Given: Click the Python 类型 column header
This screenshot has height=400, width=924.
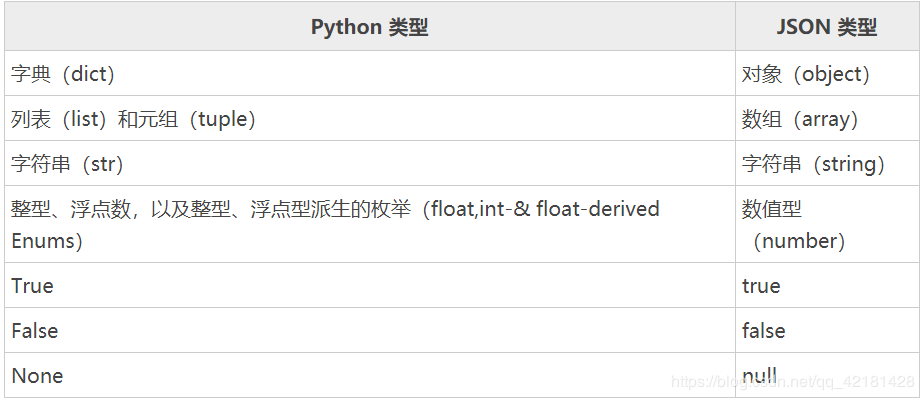Looking at the screenshot, I should [x=369, y=27].
